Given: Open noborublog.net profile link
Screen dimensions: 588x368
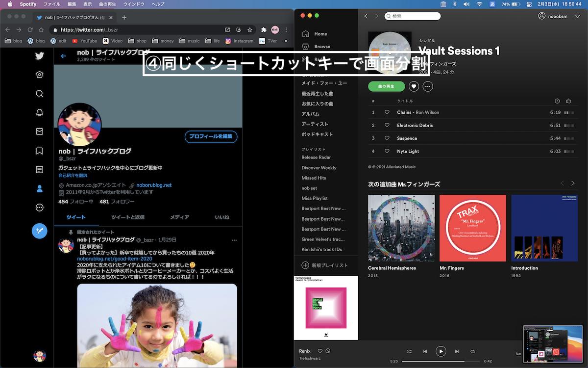Looking at the screenshot, I should pyautogui.click(x=154, y=185).
